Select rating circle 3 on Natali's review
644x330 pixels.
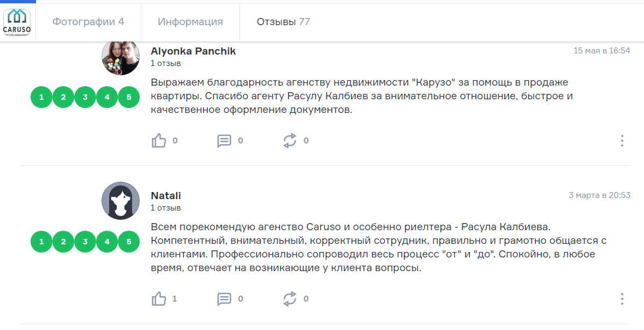(x=85, y=242)
